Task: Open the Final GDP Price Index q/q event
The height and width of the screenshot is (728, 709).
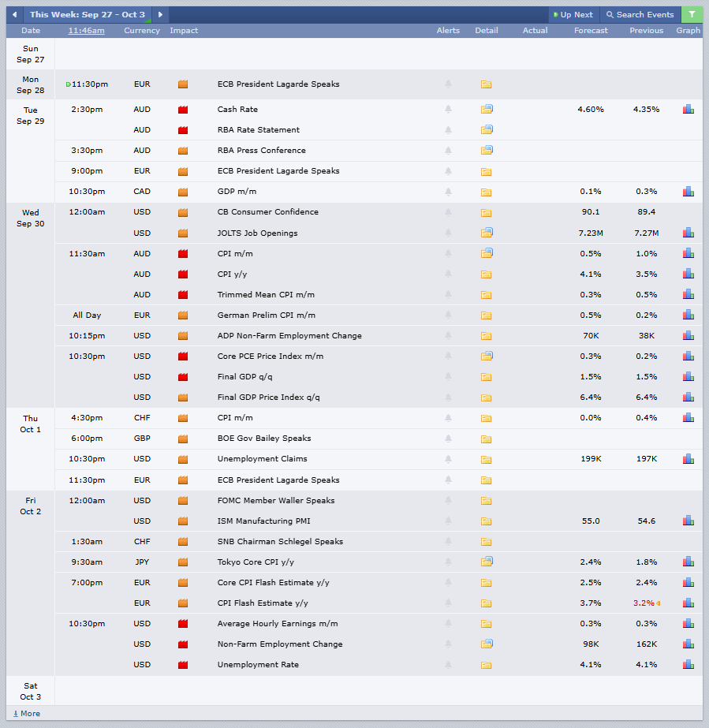Action: point(268,398)
